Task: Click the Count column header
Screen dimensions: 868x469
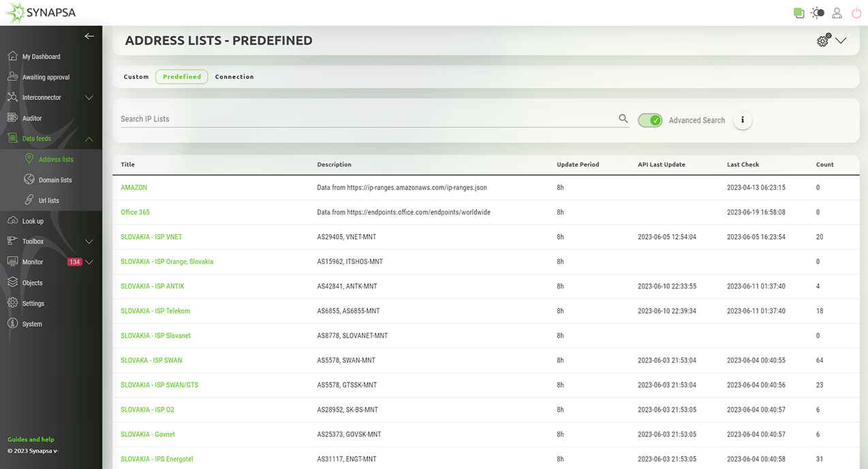Action: click(x=825, y=164)
